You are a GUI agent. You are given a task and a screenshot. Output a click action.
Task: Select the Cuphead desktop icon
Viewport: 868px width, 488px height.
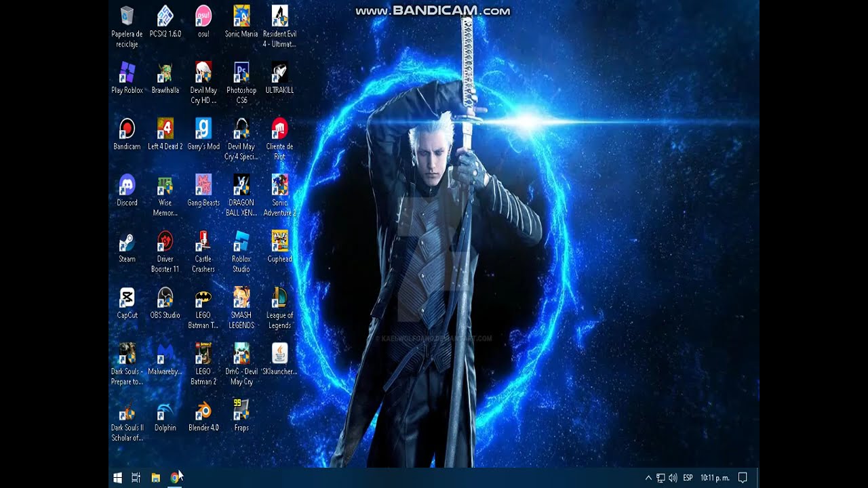click(x=279, y=247)
